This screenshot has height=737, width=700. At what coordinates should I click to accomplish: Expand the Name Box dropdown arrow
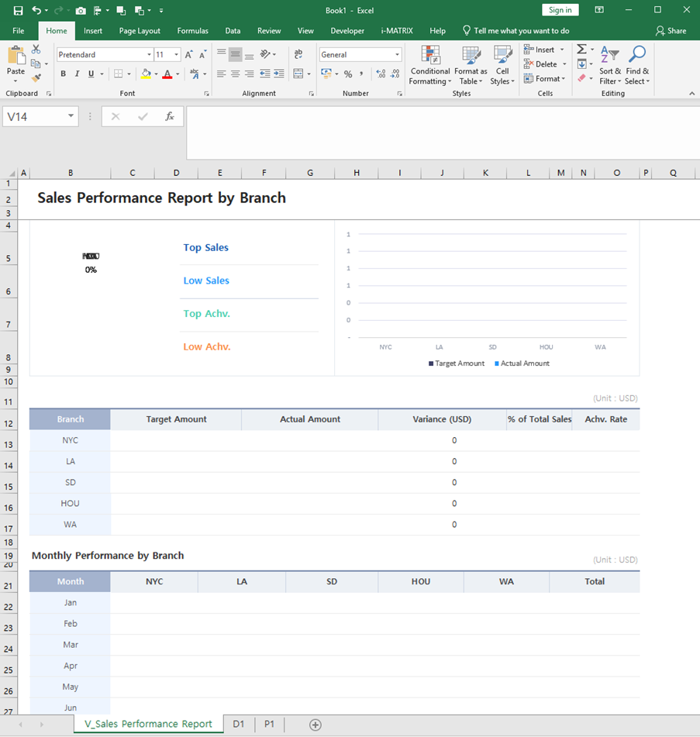point(71,116)
